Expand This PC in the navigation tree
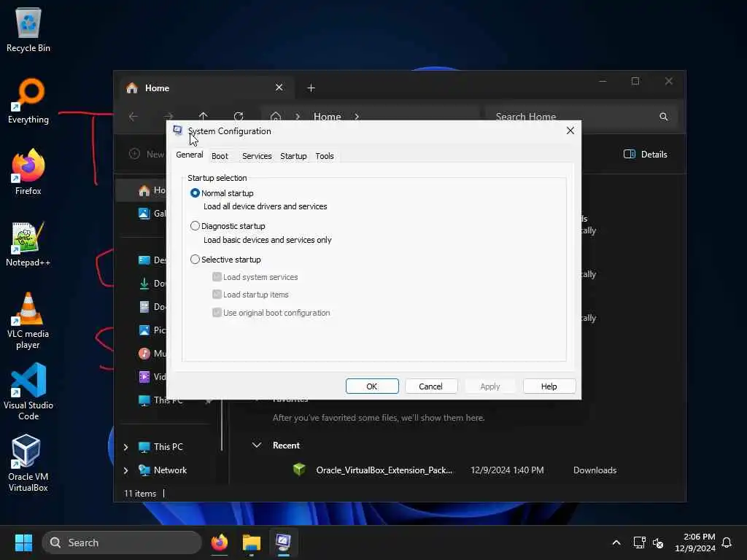This screenshot has width=747, height=560. 125,447
